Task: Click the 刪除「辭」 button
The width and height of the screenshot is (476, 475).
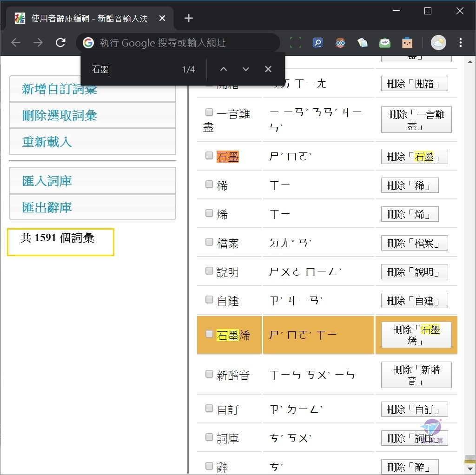Action: pos(410,467)
